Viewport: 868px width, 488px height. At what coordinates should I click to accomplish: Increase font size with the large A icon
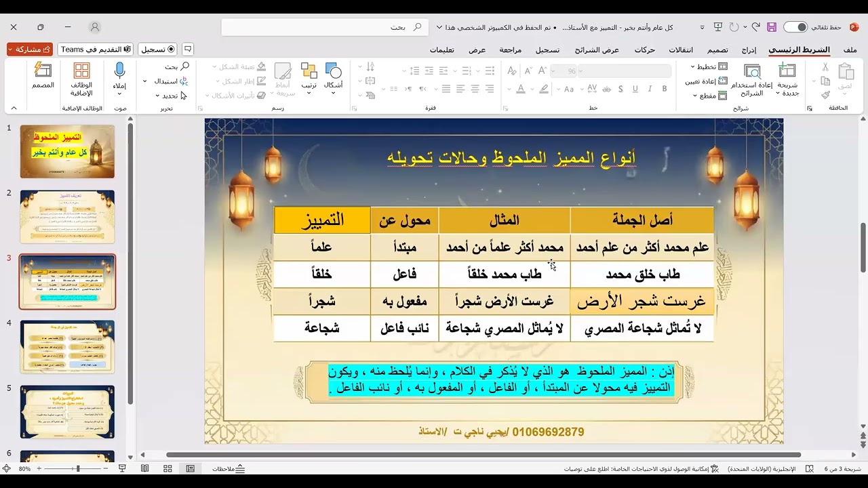543,70
